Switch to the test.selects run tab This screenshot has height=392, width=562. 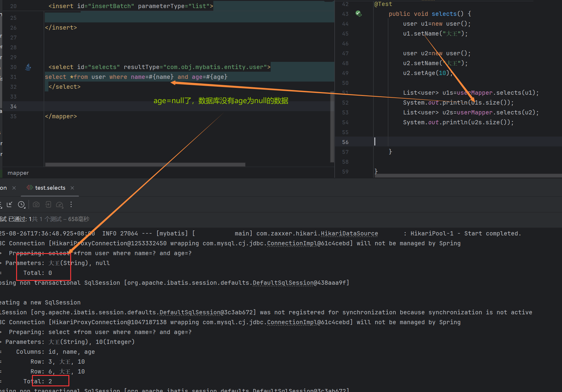50,188
